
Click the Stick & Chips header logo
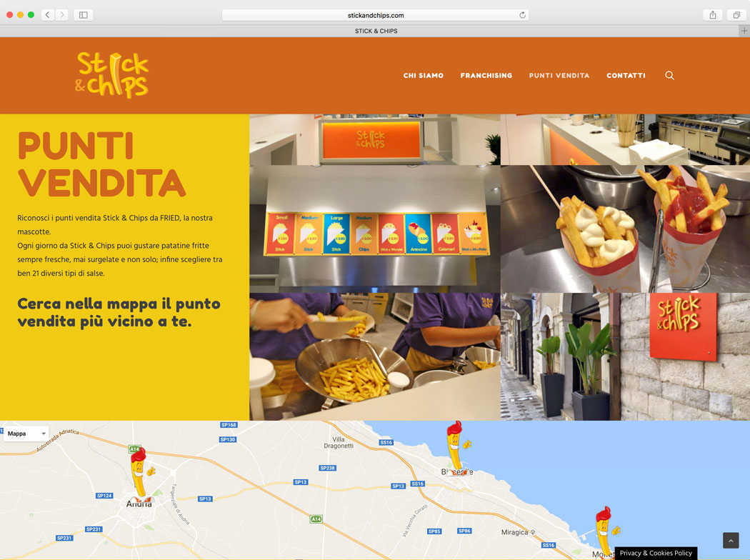[112, 75]
